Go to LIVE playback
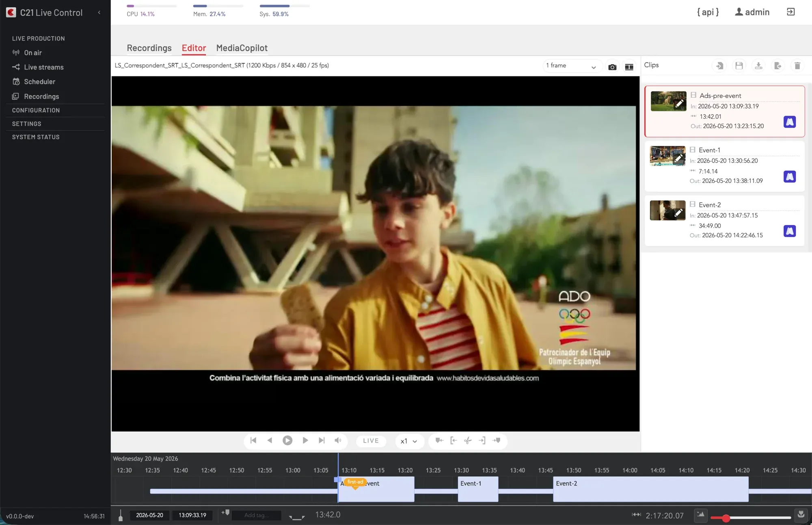This screenshot has height=525, width=812. [x=371, y=441]
